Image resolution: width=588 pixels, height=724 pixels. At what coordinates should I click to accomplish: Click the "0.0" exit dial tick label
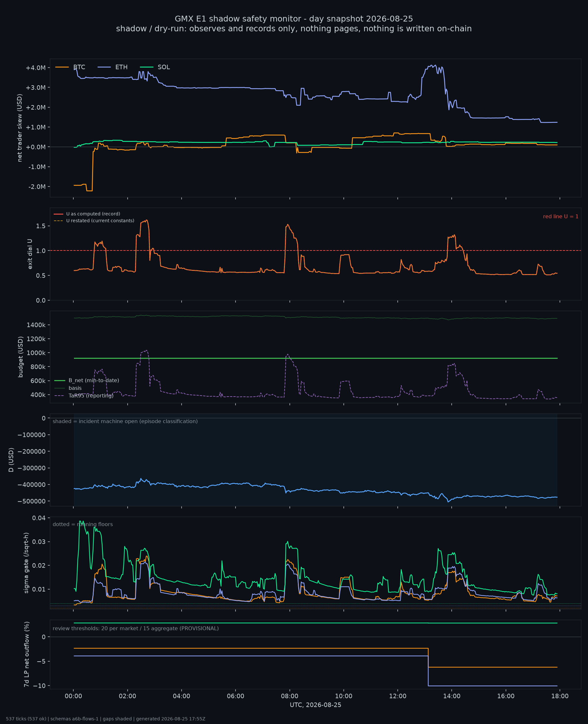tap(41, 301)
